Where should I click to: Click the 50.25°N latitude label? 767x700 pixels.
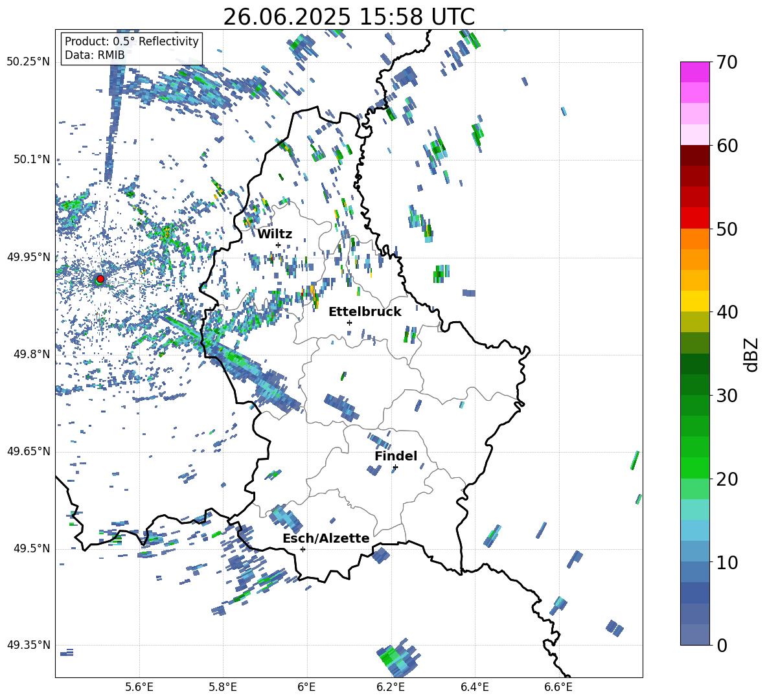pyautogui.click(x=29, y=62)
